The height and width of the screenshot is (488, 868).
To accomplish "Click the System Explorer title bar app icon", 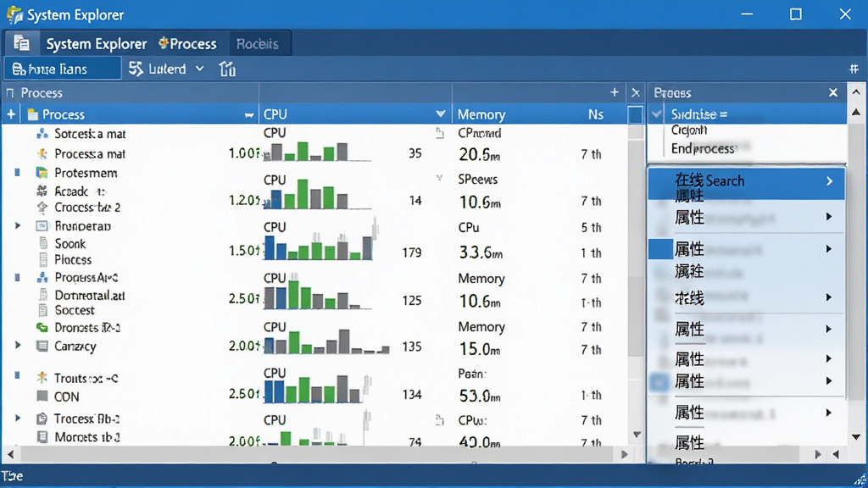I will [x=14, y=15].
